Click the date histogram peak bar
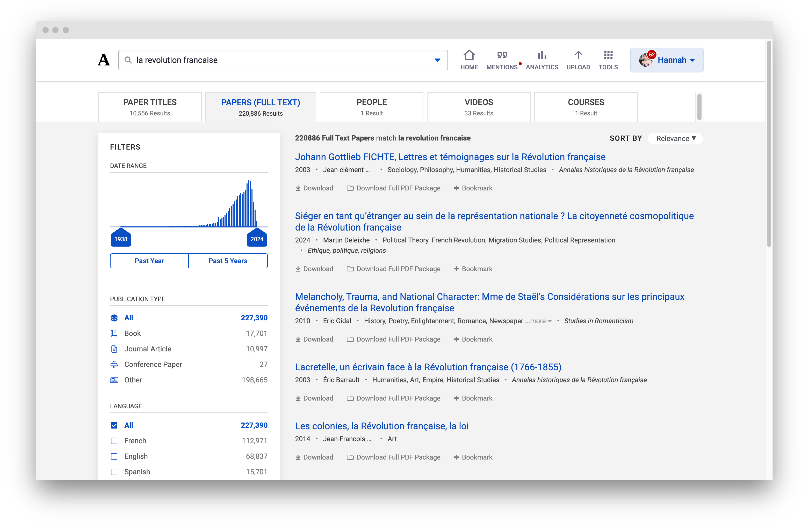The image size is (809, 532). pyautogui.click(x=249, y=203)
